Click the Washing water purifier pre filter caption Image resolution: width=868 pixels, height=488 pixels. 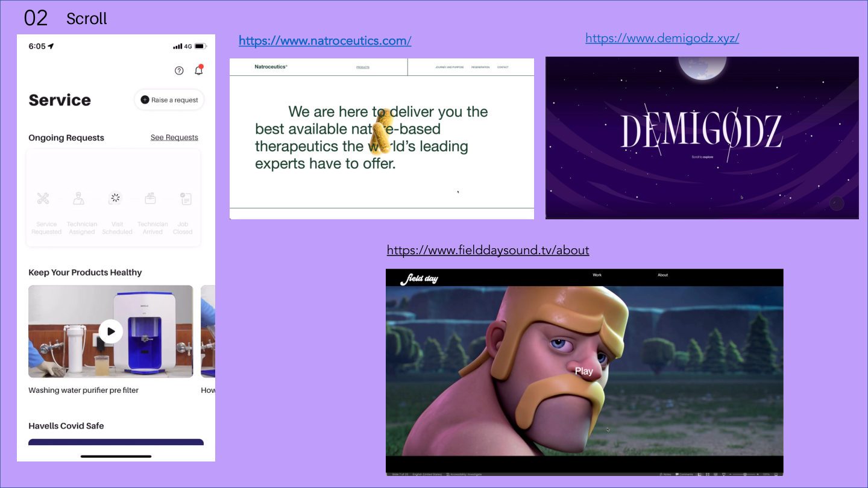83,390
